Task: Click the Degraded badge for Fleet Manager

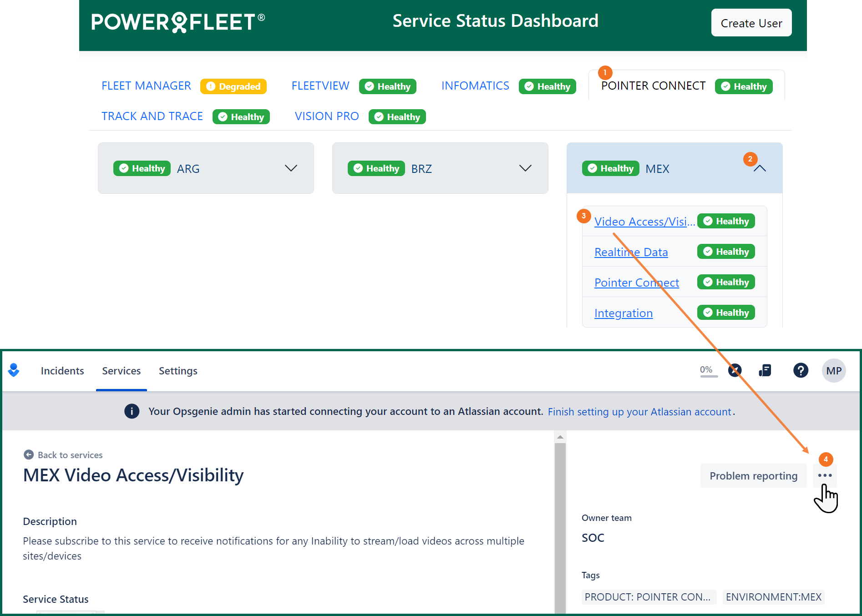Action: pos(233,86)
